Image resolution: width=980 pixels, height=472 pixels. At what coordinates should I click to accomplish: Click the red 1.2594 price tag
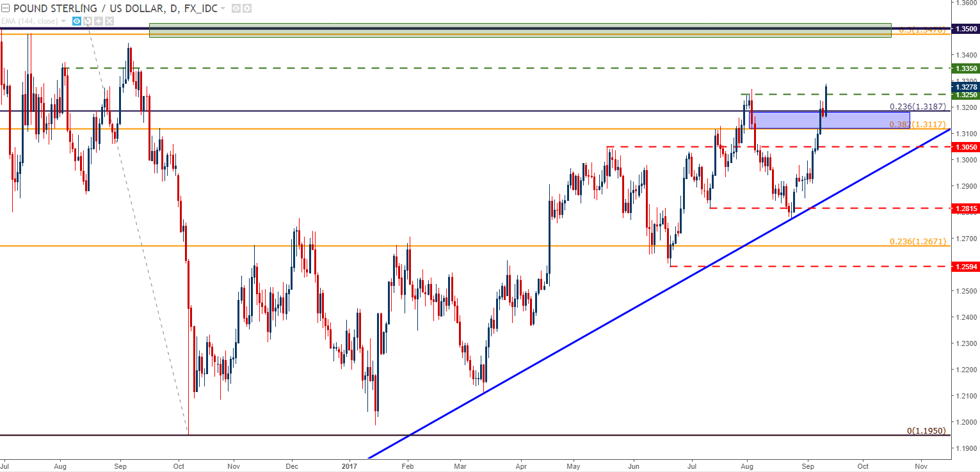click(x=965, y=265)
